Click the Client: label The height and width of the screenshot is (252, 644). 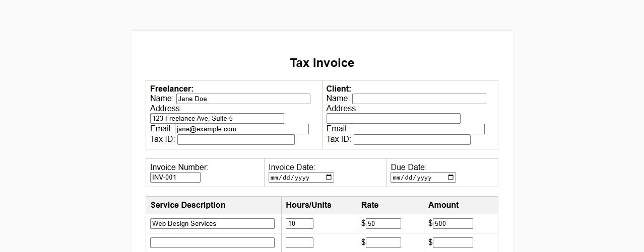(339, 89)
